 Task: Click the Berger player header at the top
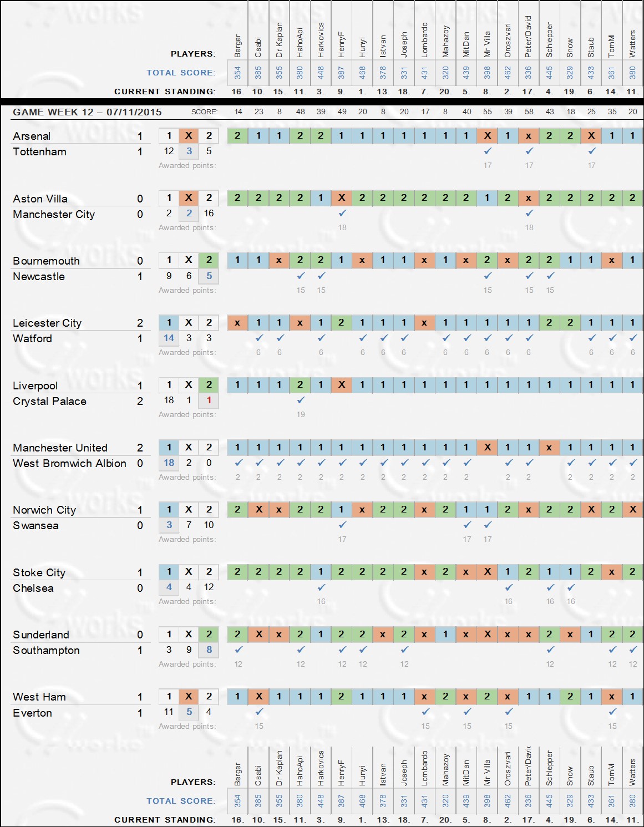[238, 47]
